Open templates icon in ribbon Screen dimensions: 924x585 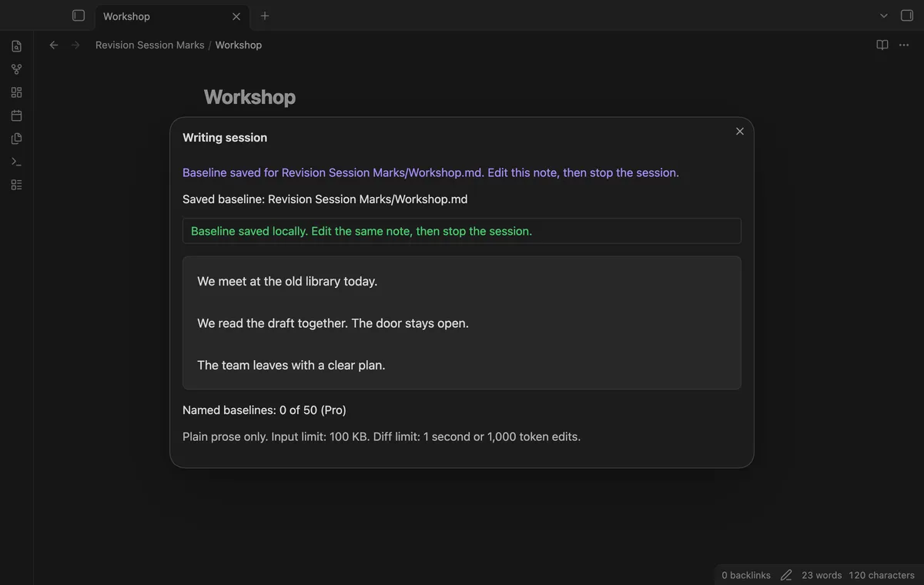click(16, 139)
